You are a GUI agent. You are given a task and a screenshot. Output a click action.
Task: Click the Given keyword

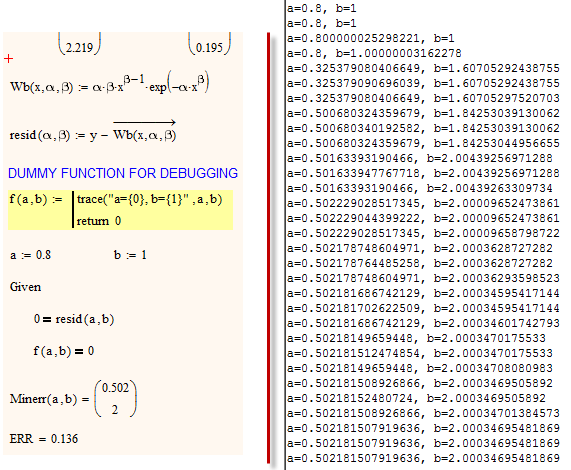pyautogui.click(x=25, y=287)
